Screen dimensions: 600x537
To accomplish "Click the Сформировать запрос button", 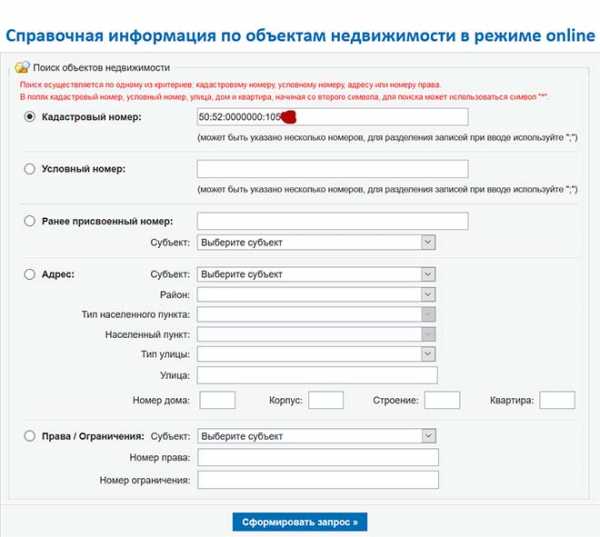I will pos(300,521).
